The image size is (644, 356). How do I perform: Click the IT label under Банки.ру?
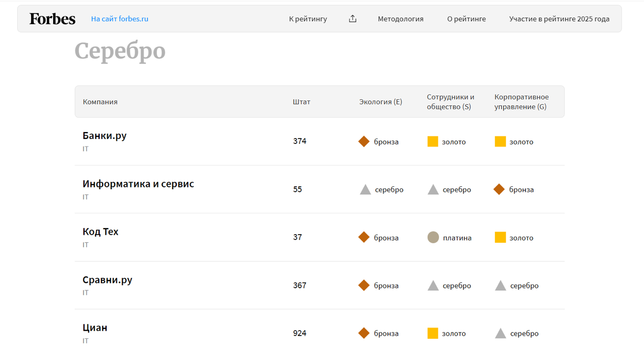click(x=85, y=149)
